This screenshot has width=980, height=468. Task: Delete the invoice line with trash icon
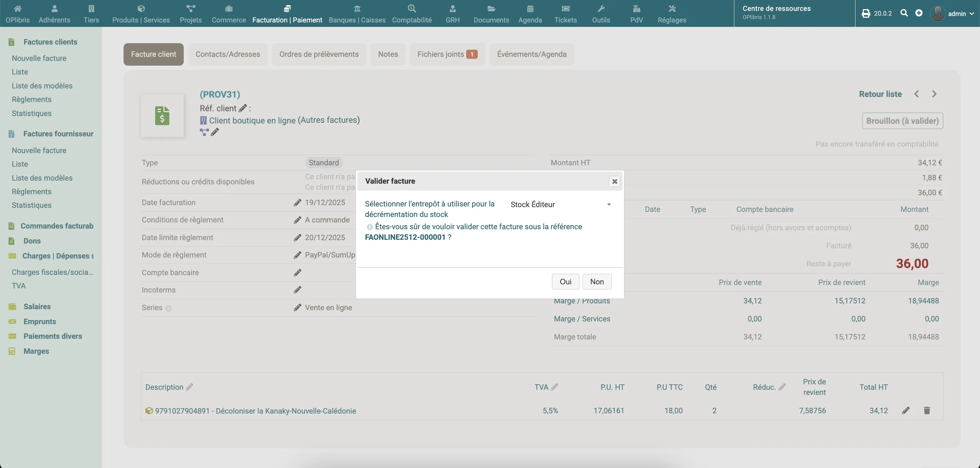pos(927,411)
